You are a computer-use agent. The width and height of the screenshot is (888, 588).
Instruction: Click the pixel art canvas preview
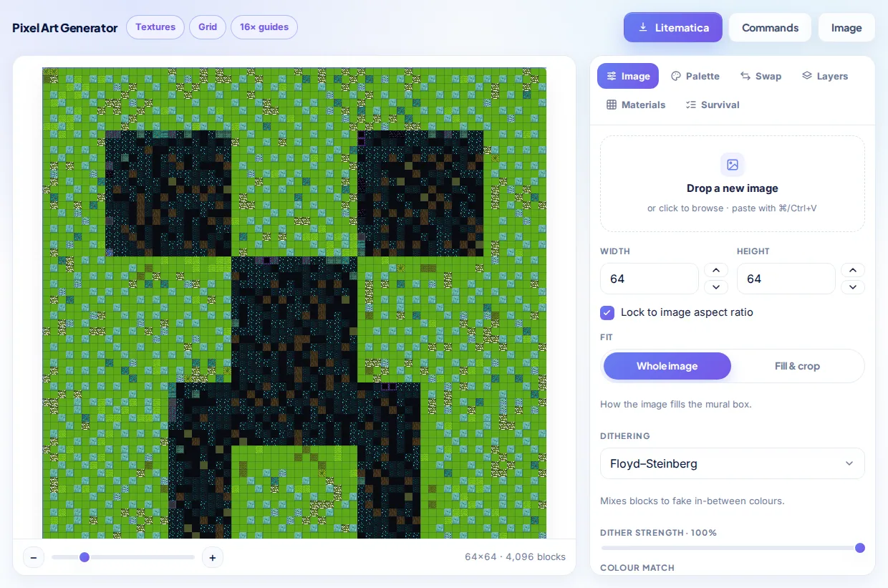pyautogui.click(x=294, y=303)
